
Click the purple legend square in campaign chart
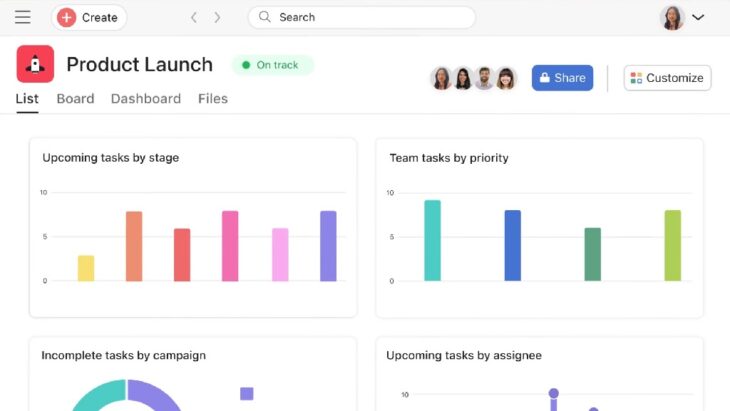click(247, 394)
